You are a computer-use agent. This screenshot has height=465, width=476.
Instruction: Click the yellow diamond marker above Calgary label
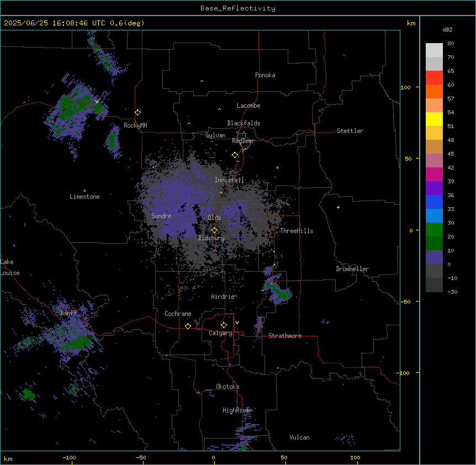(224, 325)
